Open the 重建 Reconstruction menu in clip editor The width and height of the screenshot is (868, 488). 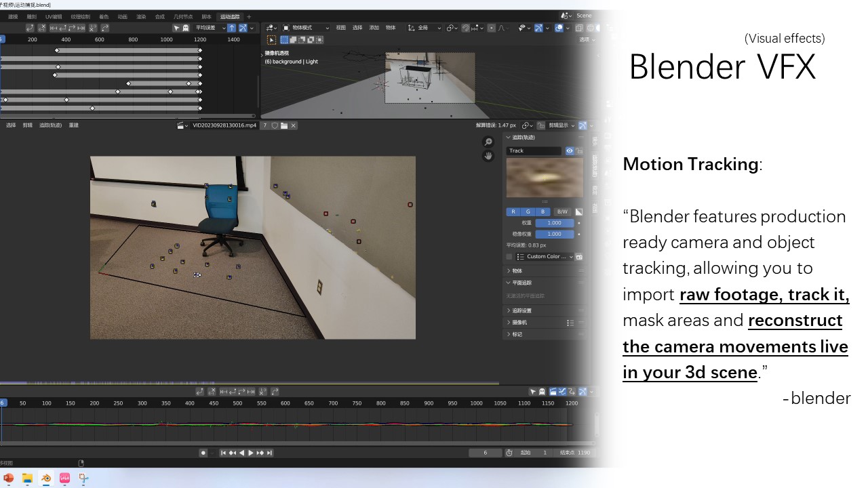[x=74, y=125]
